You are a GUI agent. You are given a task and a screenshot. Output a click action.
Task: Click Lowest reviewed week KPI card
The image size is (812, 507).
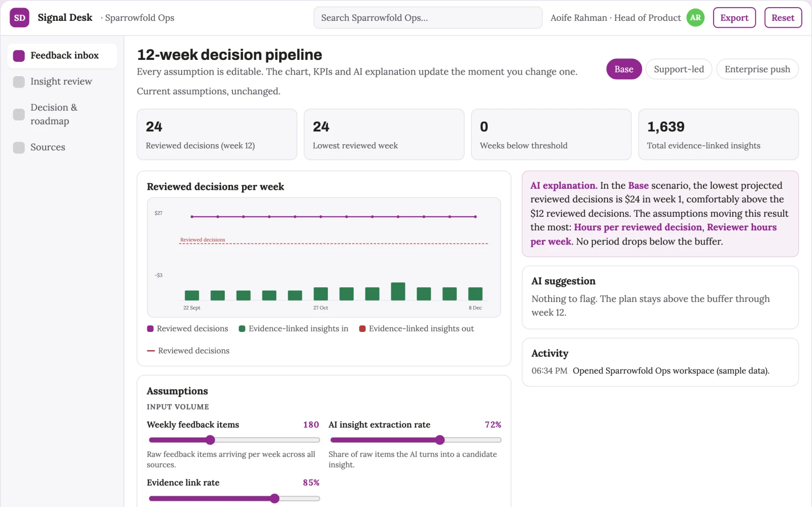384,134
